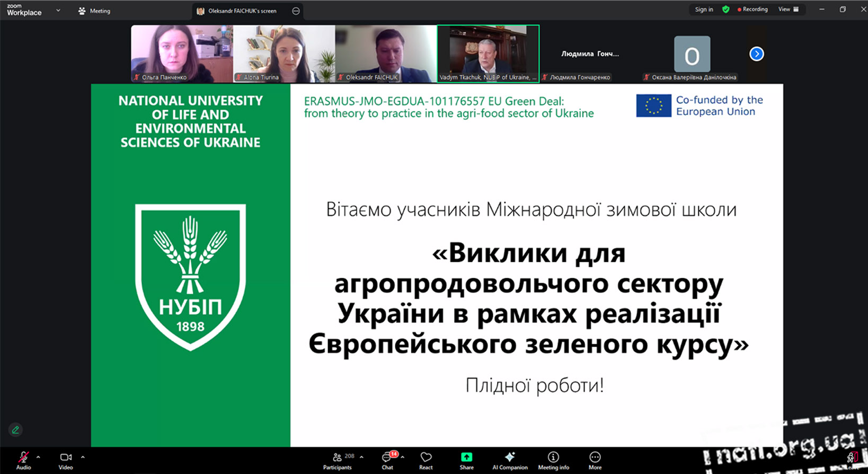Unmute the microphone with the Audio button
The width and height of the screenshot is (868, 474).
(23, 460)
